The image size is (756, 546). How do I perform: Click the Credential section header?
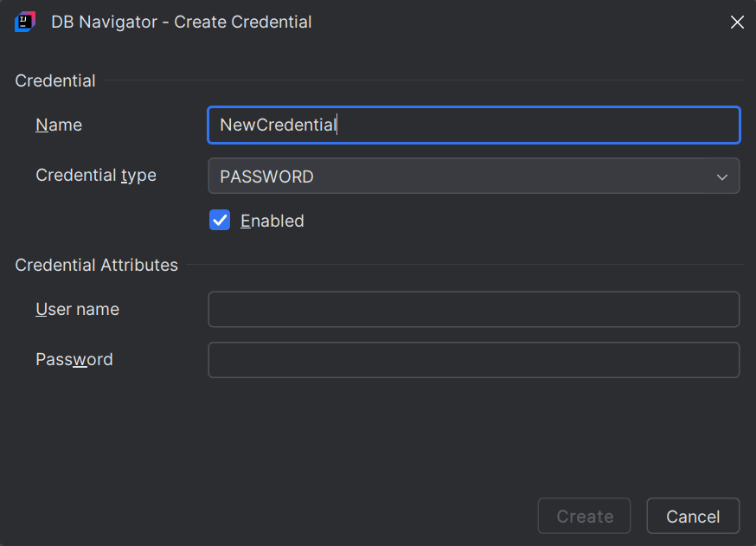(x=54, y=80)
